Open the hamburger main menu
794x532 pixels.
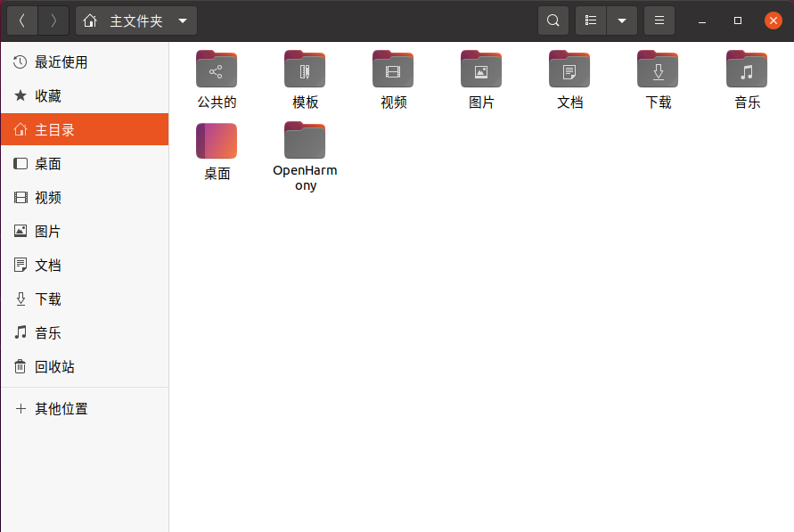tap(659, 20)
